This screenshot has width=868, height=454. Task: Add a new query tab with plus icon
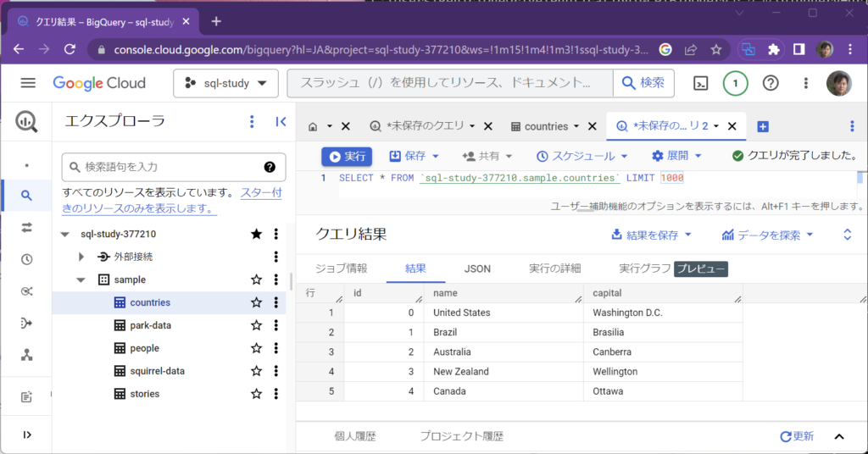point(763,127)
